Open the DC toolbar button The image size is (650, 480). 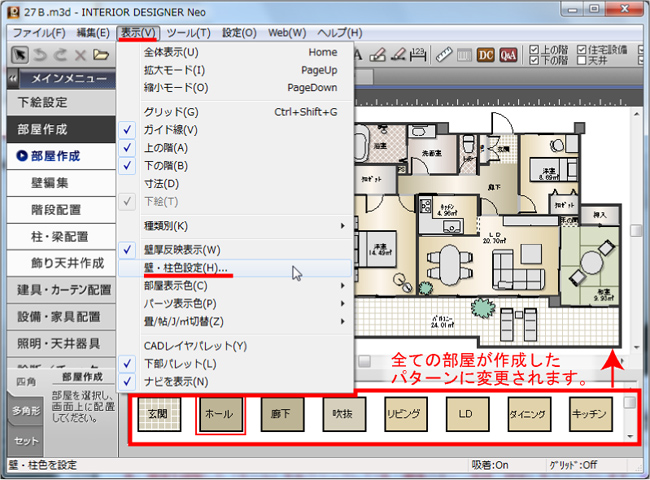pyautogui.click(x=486, y=55)
